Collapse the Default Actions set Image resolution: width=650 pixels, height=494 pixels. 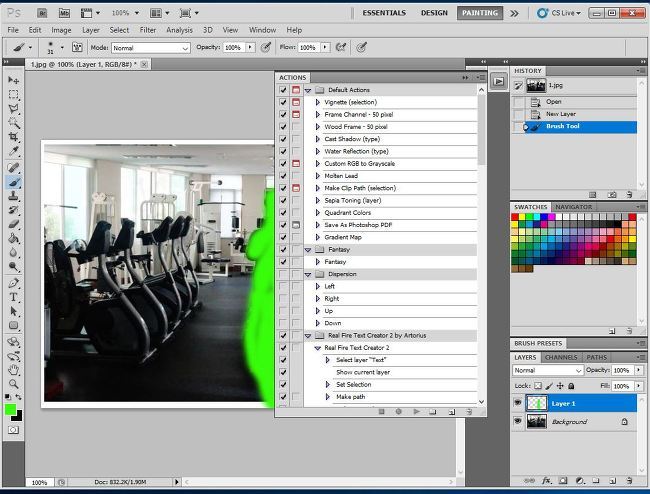tap(308, 90)
